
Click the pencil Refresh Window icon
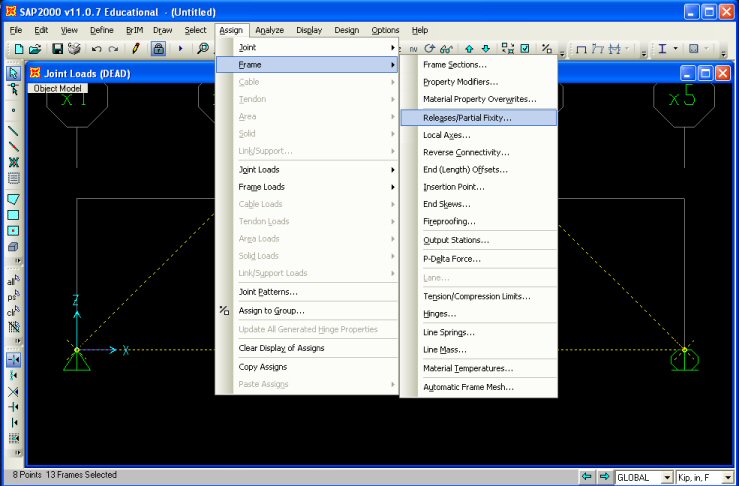tap(136, 49)
